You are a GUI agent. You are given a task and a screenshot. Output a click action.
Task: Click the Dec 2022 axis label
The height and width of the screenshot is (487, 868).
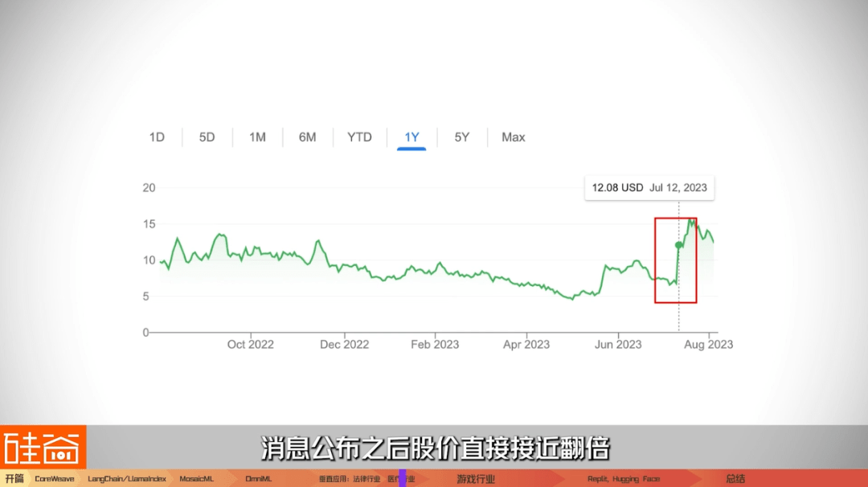(344, 344)
